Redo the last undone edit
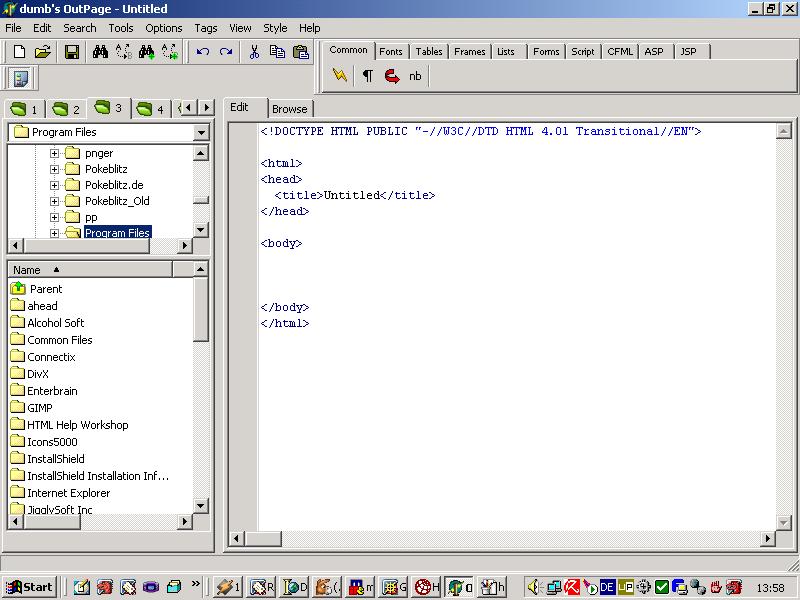 (x=226, y=52)
